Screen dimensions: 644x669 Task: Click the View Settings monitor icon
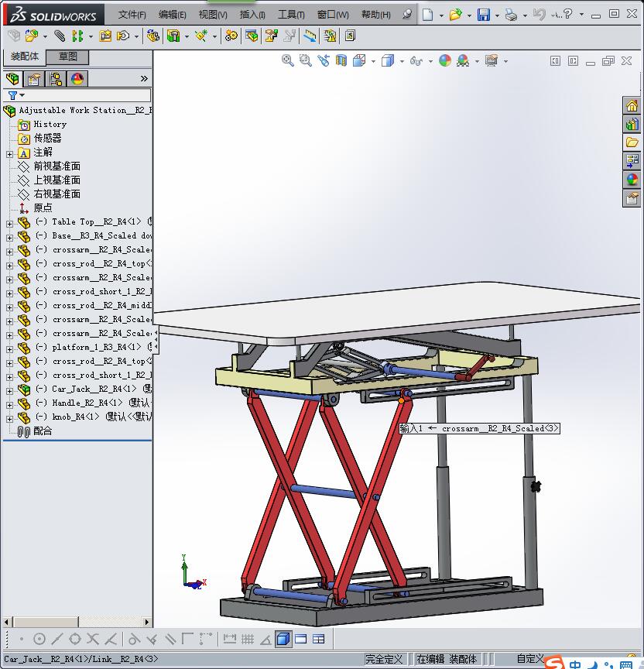coord(492,60)
